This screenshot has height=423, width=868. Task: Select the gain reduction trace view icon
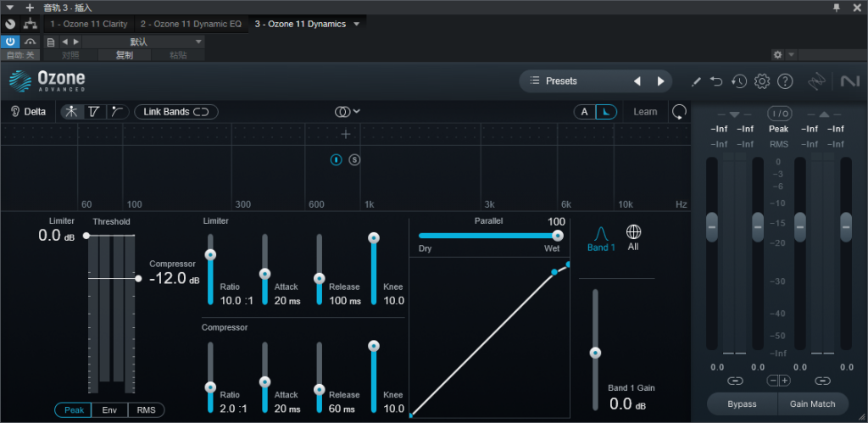coord(117,112)
